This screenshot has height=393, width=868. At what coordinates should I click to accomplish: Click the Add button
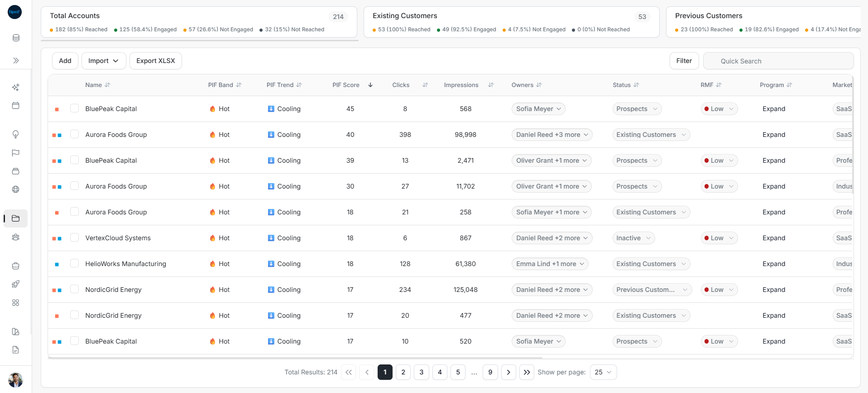tap(65, 61)
